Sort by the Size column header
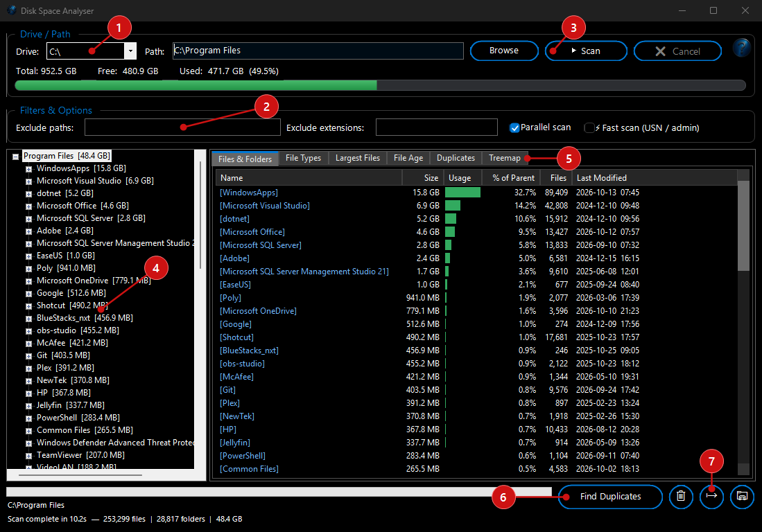The image size is (762, 532). [x=422, y=177]
